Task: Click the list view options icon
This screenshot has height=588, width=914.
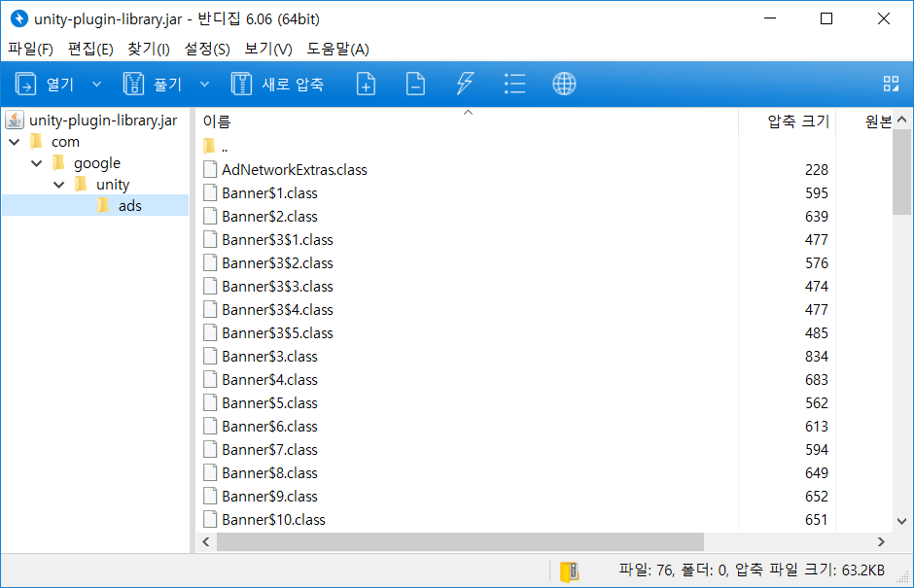Action: [514, 84]
